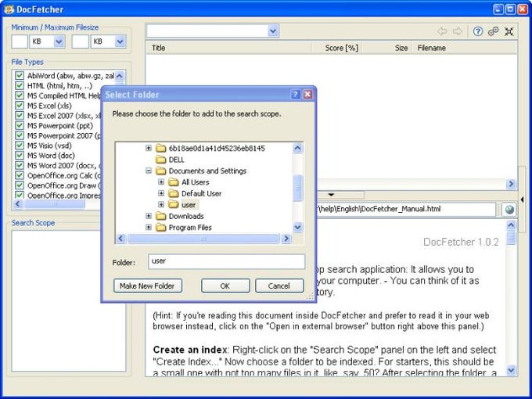
Task: Select the Default User folder icon
Action: pyautogui.click(x=174, y=193)
